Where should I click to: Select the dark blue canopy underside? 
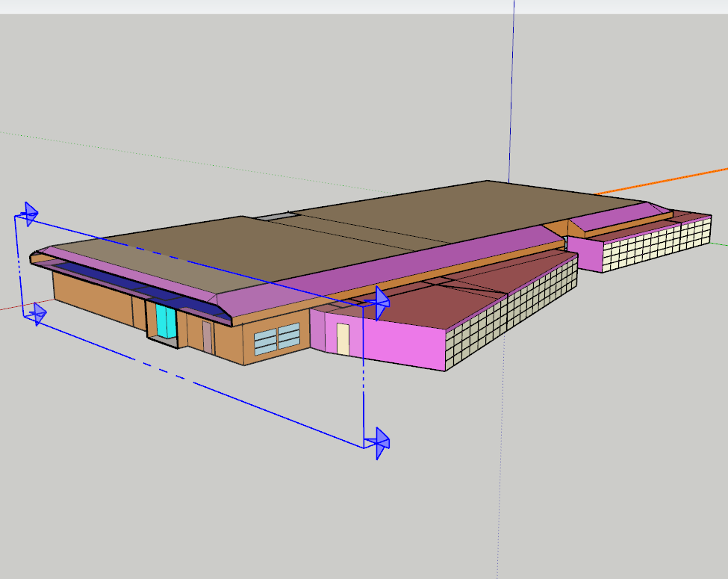pyautogui.click(x=140, y=290)
